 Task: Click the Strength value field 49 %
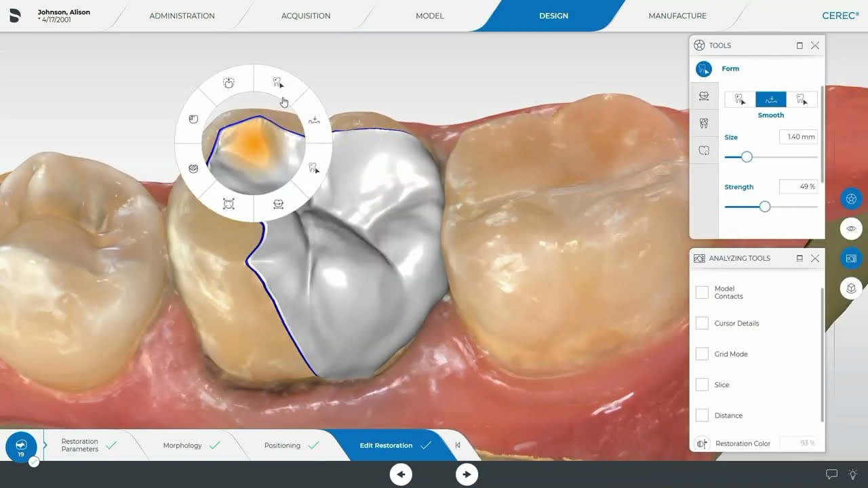799,186
